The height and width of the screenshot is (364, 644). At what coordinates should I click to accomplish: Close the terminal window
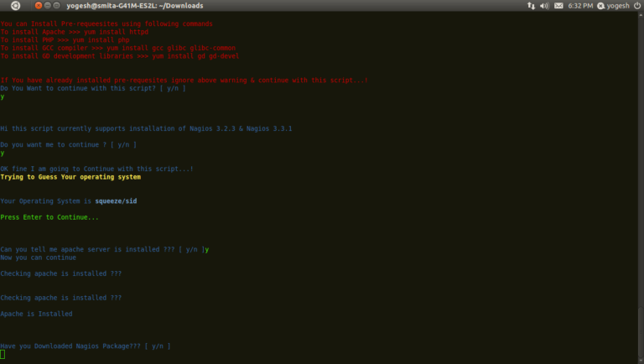[39, 5]
